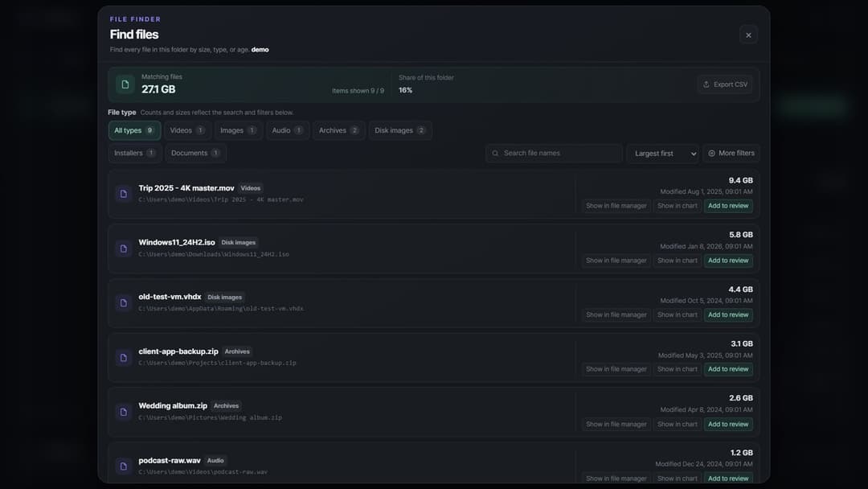This screenshot has width=868, height=489.
Task: Click file icon for client-app-backup.zip
Action: point(124,358)
